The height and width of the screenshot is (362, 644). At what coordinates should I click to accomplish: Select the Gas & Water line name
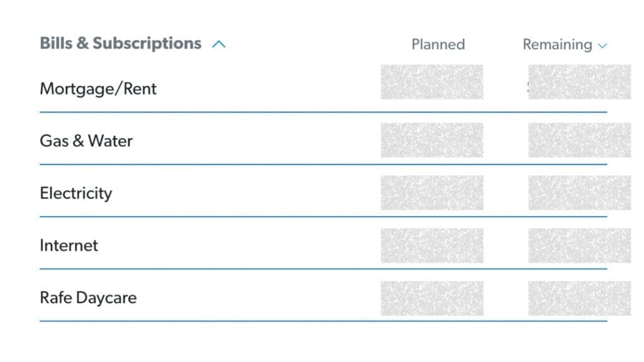click(86, 141)
